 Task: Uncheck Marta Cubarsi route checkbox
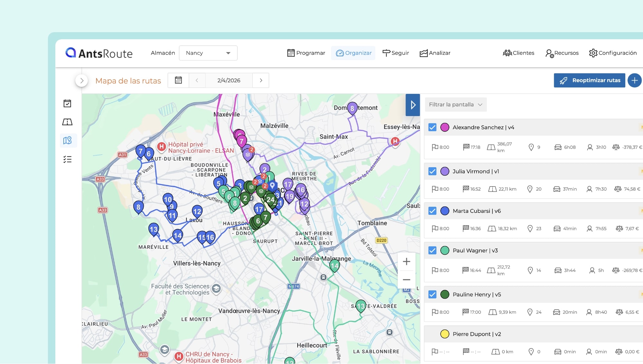coord(432,211)
